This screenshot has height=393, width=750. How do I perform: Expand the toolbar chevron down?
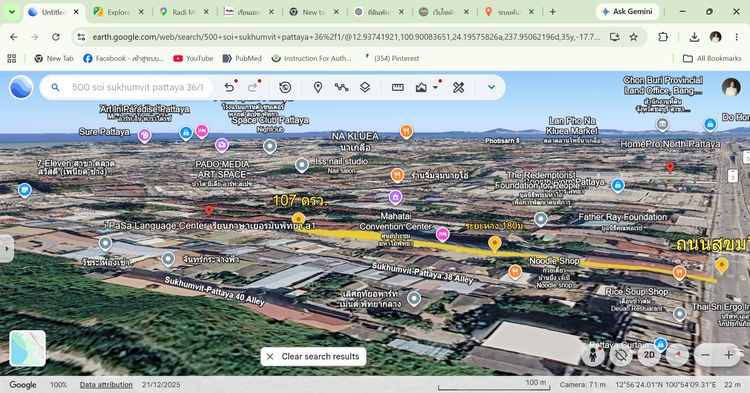pyautogui.click(x=491, y=87)
